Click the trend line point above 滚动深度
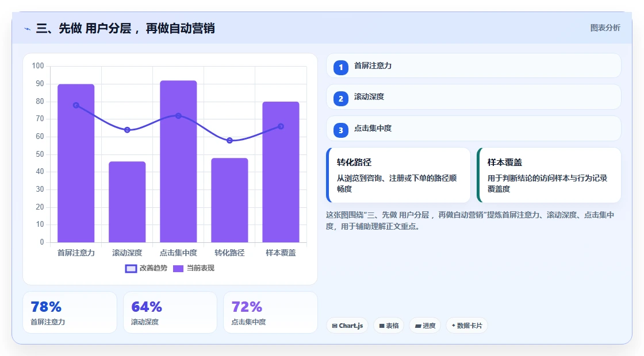The width and height of the screenshot is (644, 356). (127, 130)
